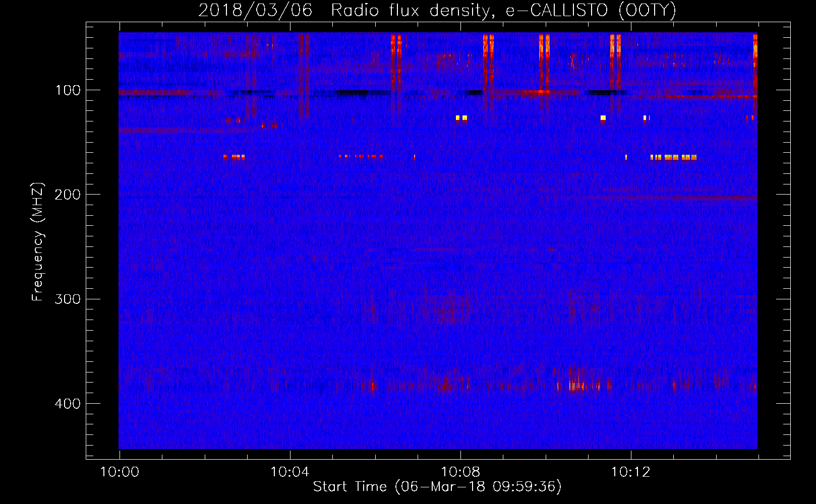
Task: Click the 'Frequency (MHZ)' axis label
Action: point(38,241)
